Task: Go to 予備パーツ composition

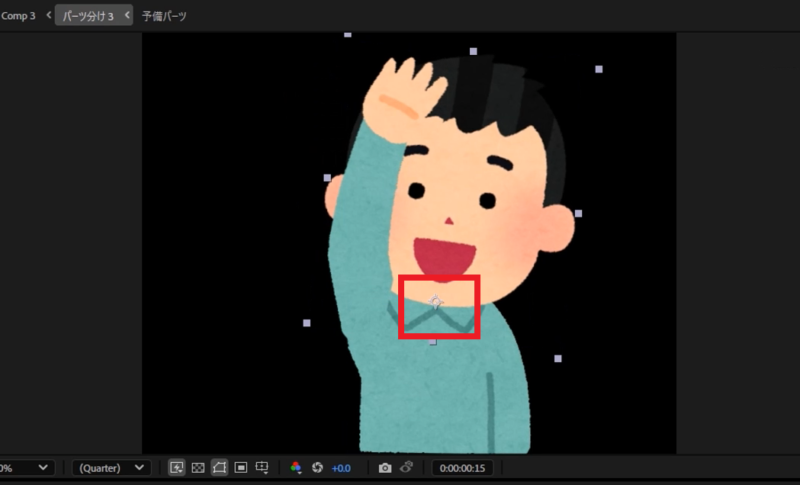Action: 164,16
